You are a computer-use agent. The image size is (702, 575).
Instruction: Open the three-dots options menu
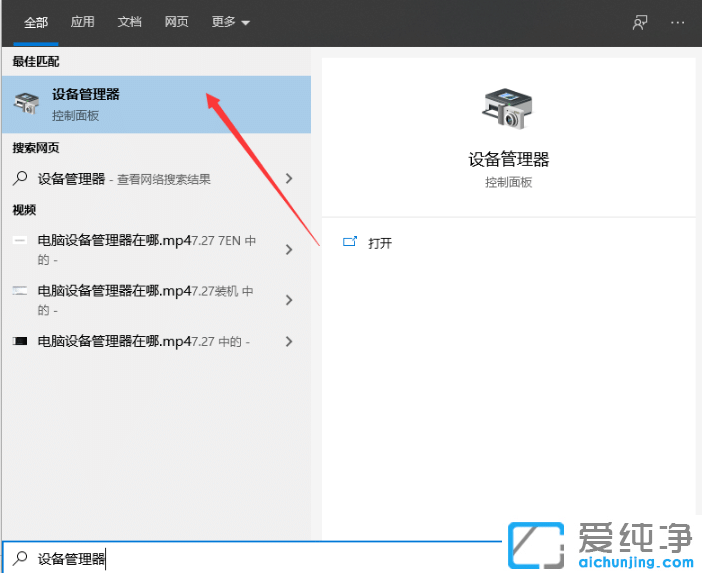(677, 22)
